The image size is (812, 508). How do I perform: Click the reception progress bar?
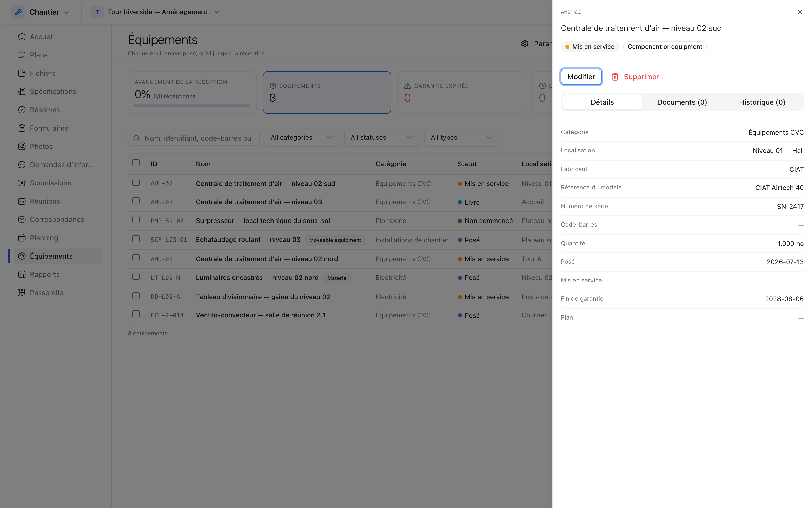pyautogui.click(x=192, y=106)
